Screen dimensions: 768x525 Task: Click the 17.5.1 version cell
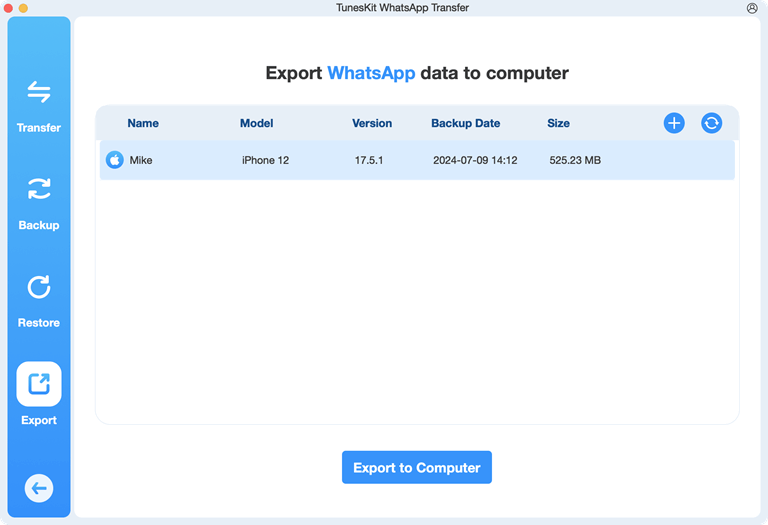pyautogui.click(x=369, y=160)
